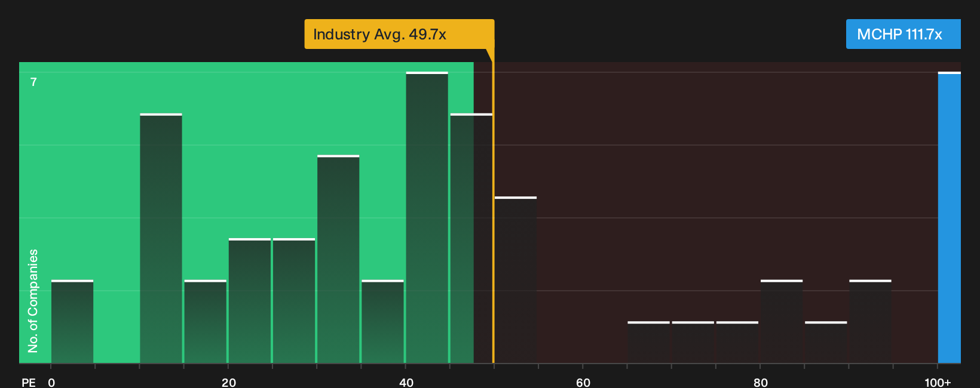This screenshot has width=980, height=388.
Task: Click the histogram bar at PE 0-5
Action: (x=72, y=322)
